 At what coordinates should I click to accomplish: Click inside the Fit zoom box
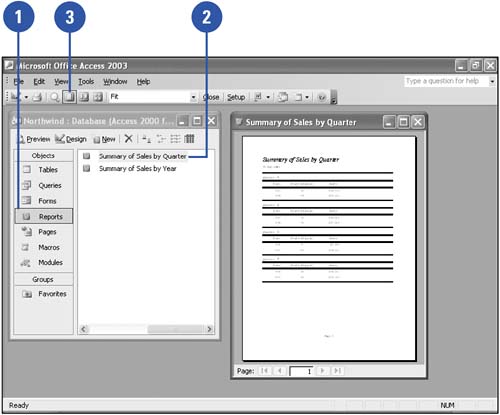coord(149,97)
